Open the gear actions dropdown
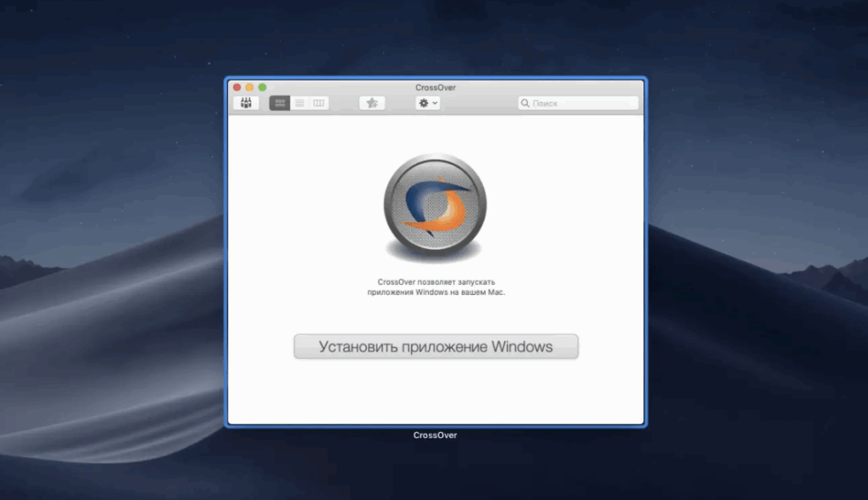The width and height of the screenshot is (868, 500). pyautogui.click(x=428, y=103)
